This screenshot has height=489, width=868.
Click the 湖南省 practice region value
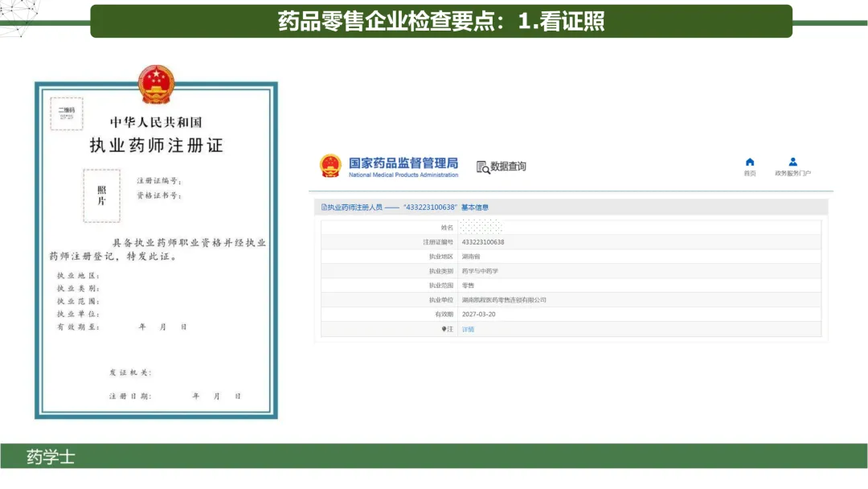[x=471, y=257]
